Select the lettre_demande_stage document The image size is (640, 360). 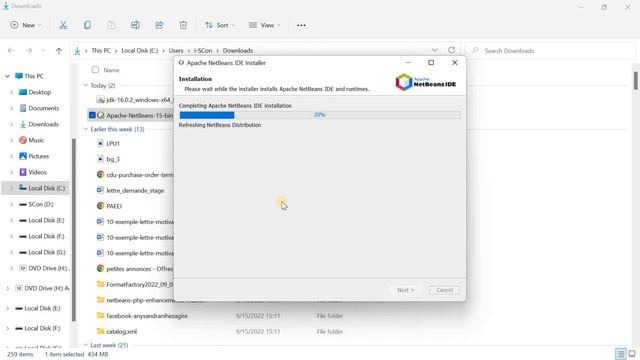[131, 191]
